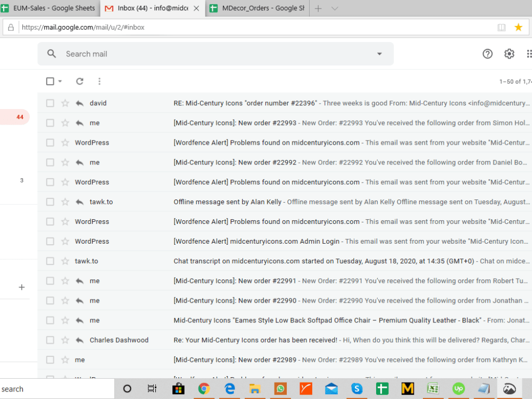Open File Explorer from taskbar
Screen dimensions: 532x399
click(x=255, y=389)
